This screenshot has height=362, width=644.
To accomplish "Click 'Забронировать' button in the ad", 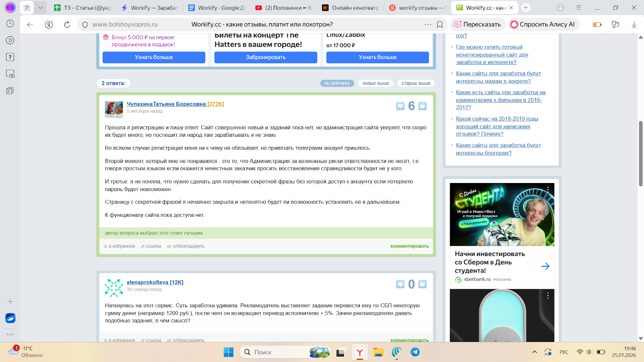I will point(266,58).
